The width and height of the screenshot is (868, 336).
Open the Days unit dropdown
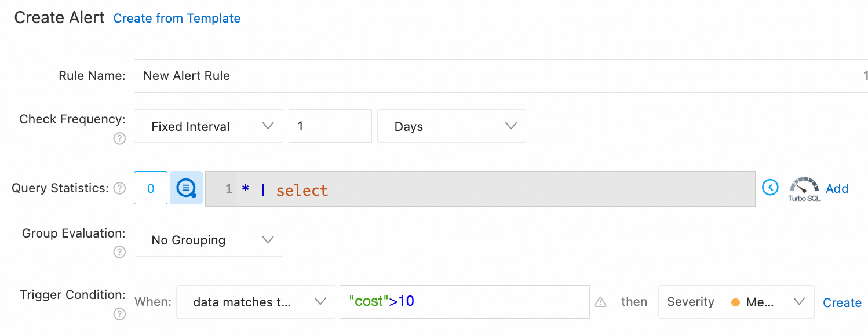pos(451,126)
